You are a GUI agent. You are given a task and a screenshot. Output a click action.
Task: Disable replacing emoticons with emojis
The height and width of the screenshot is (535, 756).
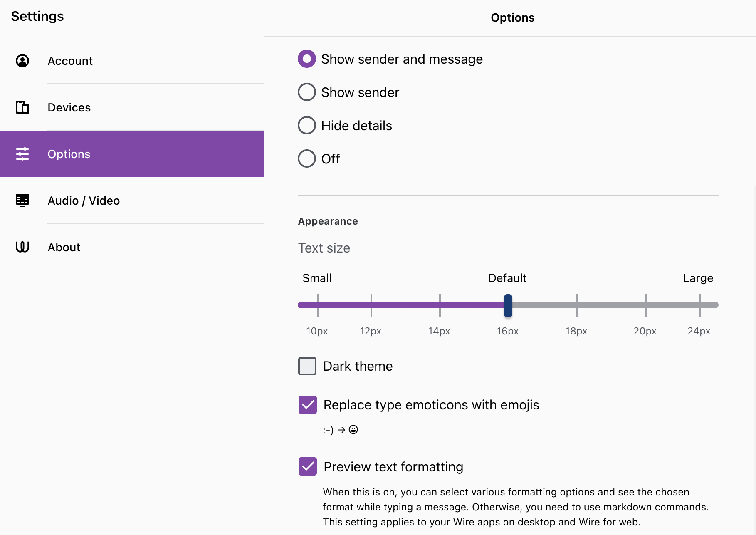point(308,405)
